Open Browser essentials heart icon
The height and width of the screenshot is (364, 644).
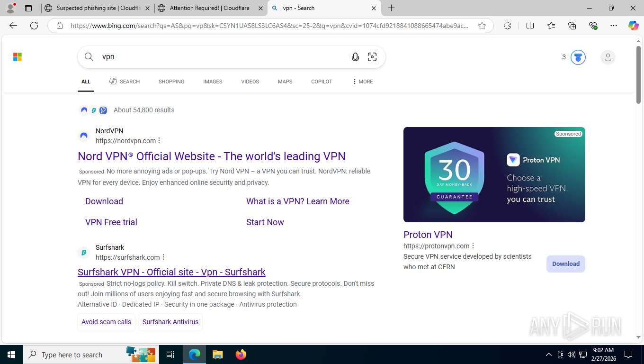pos(593,26)
